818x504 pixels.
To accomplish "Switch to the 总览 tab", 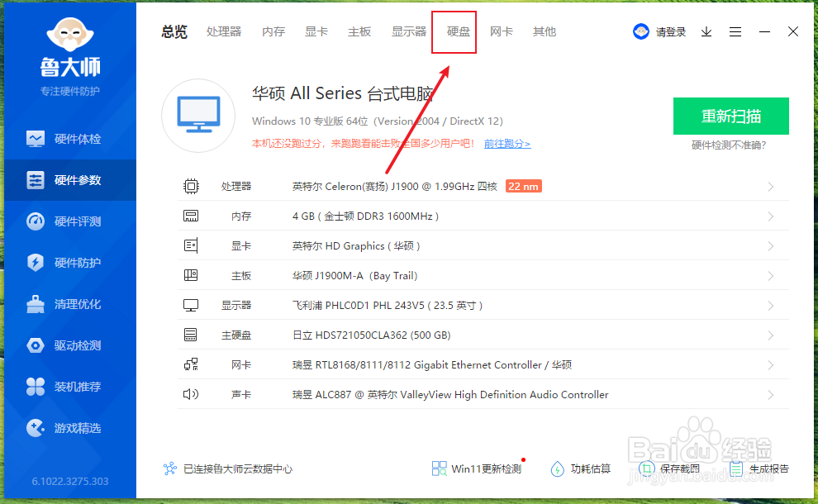I will (x=174, y=32).
